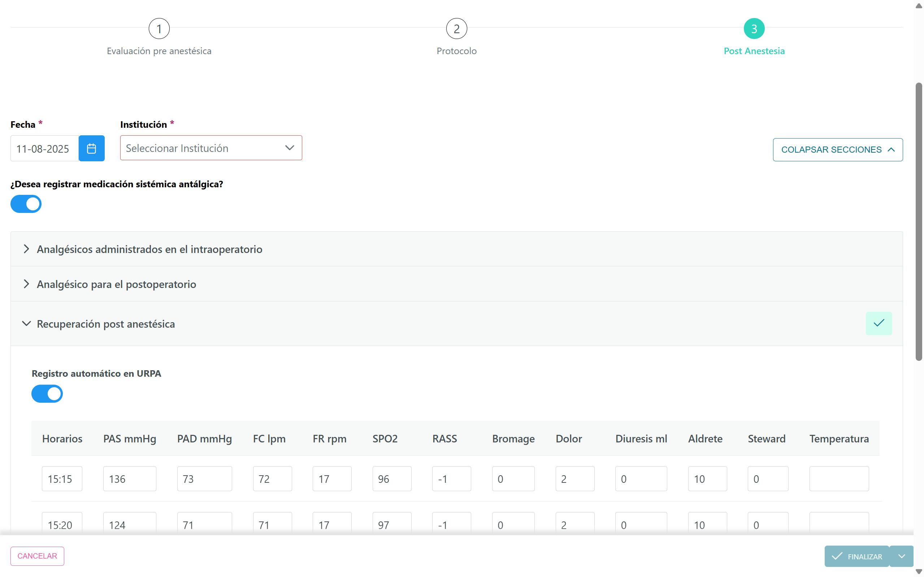Click the 15:15 Temperatura input field
Viewport: 924px width, 577px height.
click(838, 478)
